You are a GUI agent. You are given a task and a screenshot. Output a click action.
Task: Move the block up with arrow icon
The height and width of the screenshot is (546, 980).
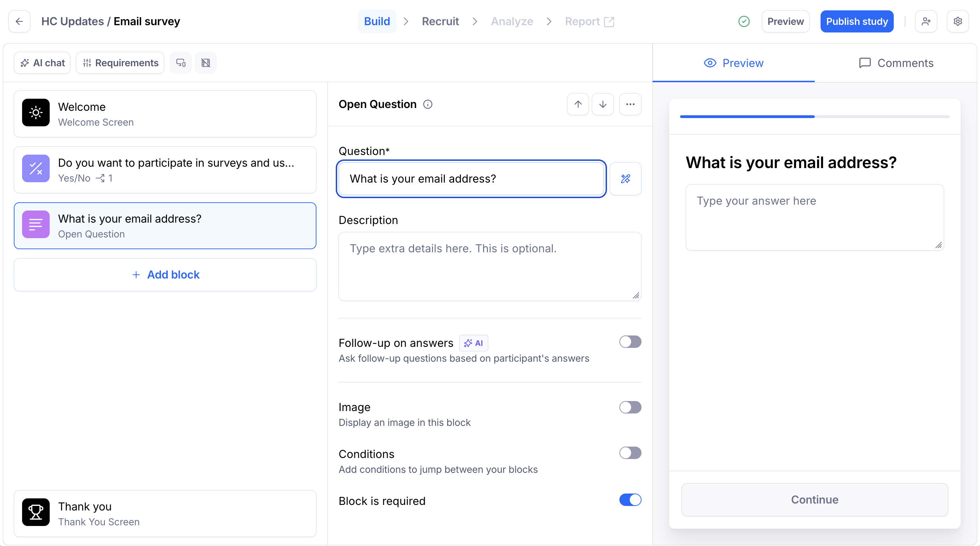[578, 104]
